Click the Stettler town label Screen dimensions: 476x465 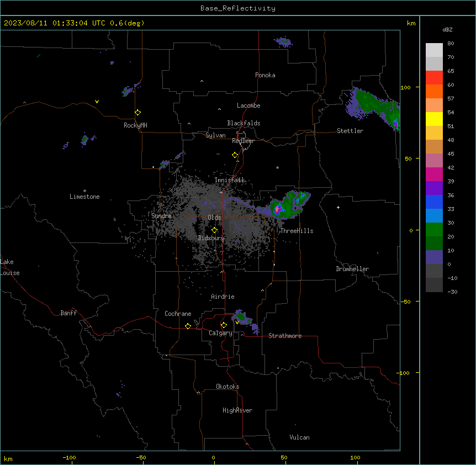[350, 131]
